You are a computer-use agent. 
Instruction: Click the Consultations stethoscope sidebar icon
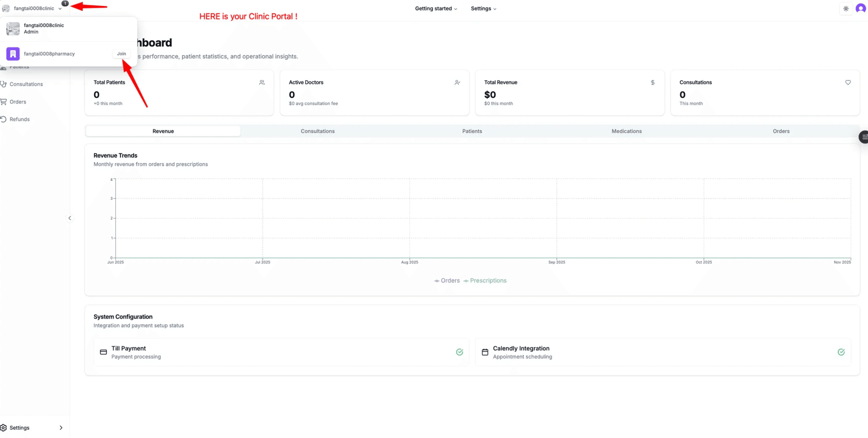point(3,84)
